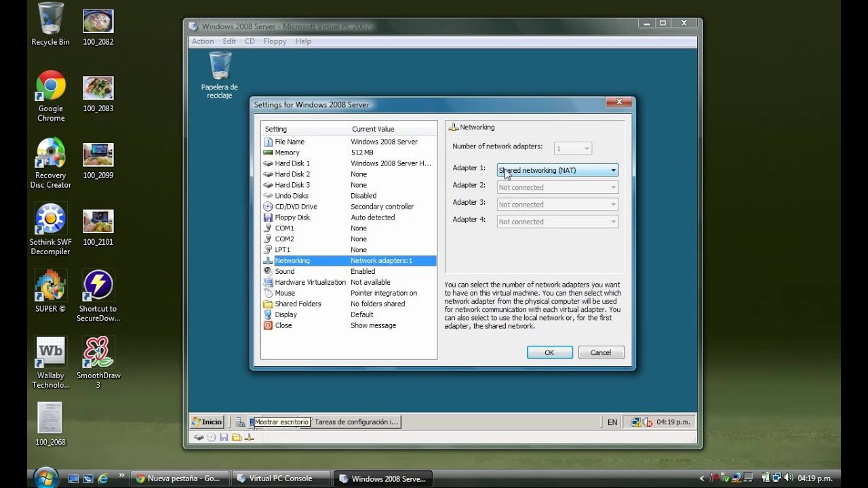Select the Undo Disks setting row
The image size is (868, 488).
coord(349,196)
